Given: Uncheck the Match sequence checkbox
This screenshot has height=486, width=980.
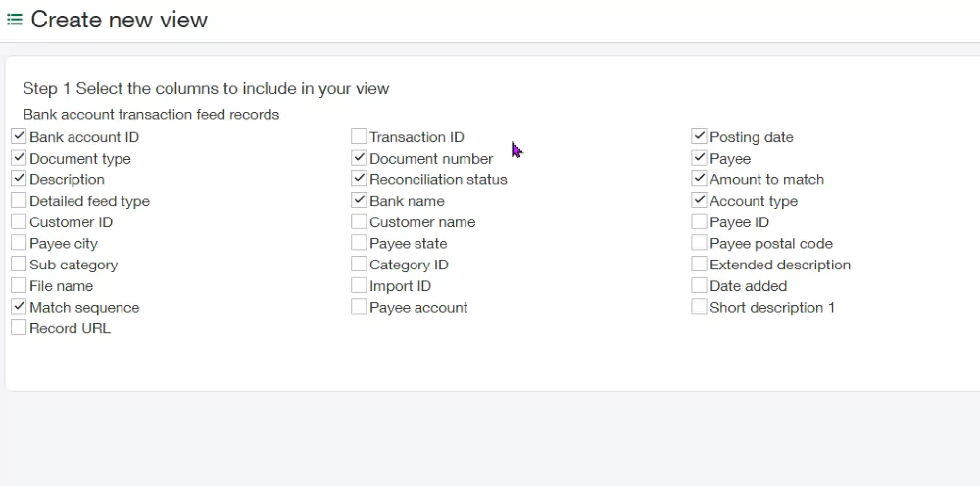Looking at the screenshot, I should (19, 307).
